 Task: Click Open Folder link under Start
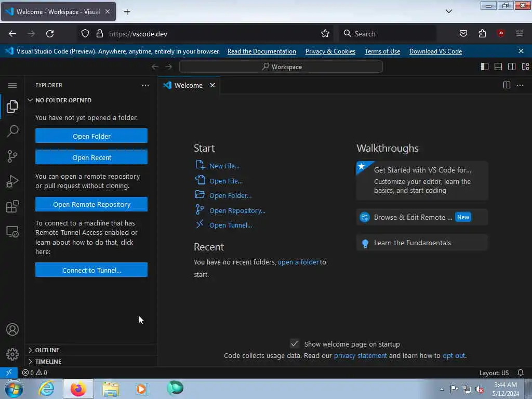coord(230,195)
